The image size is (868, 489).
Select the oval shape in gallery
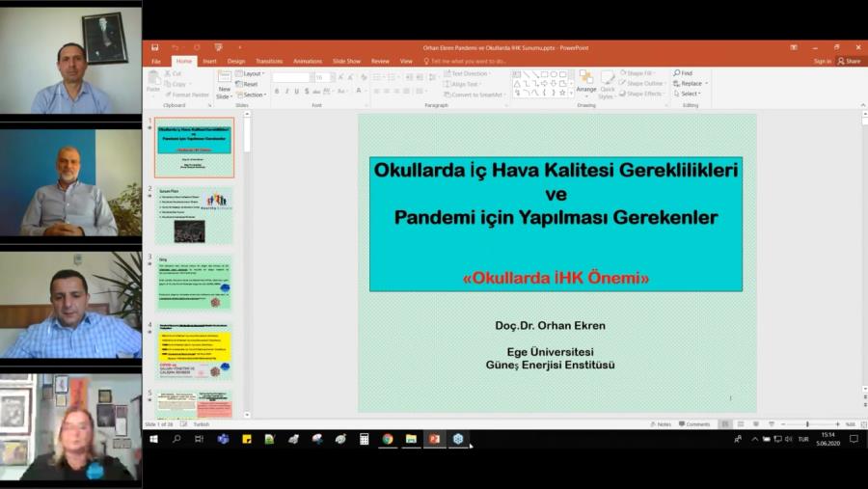coord(554,73)
